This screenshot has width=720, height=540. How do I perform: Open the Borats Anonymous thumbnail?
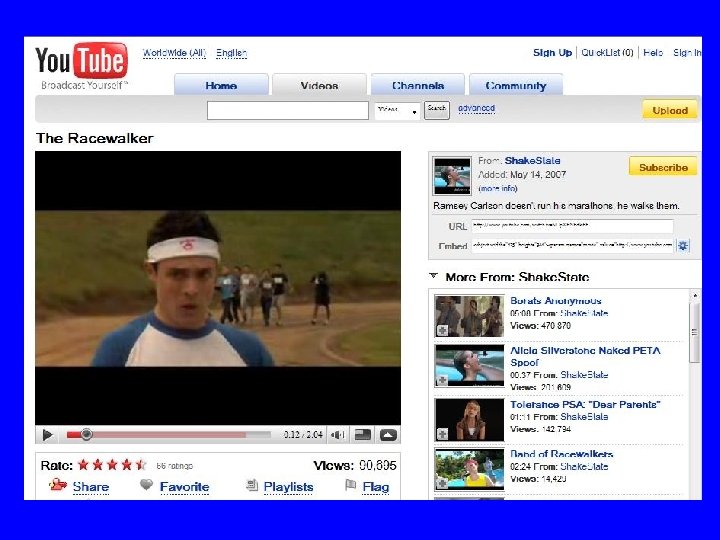pyautogui.click(x=469, y=316)
